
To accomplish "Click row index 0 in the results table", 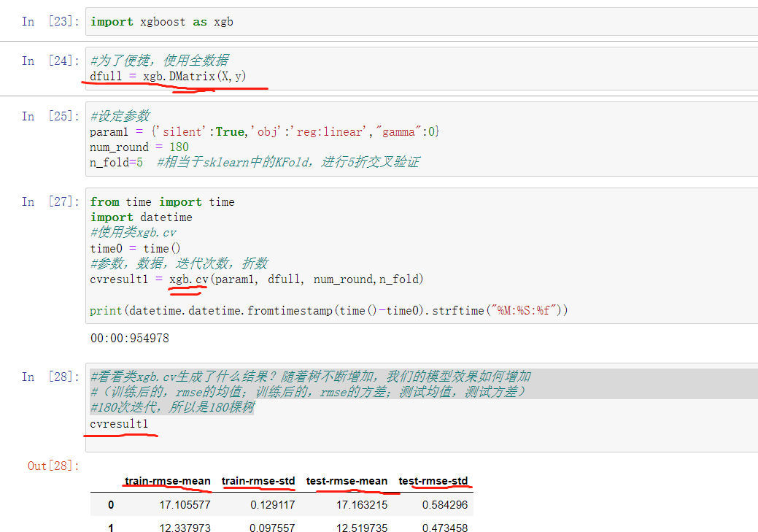I will (x=110, y=504).
